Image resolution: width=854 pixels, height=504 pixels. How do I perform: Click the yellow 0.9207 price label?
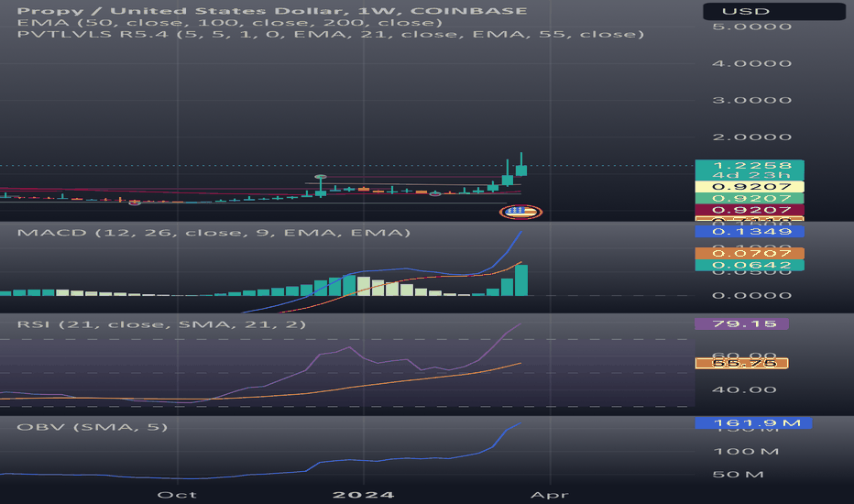pos(750,187)
